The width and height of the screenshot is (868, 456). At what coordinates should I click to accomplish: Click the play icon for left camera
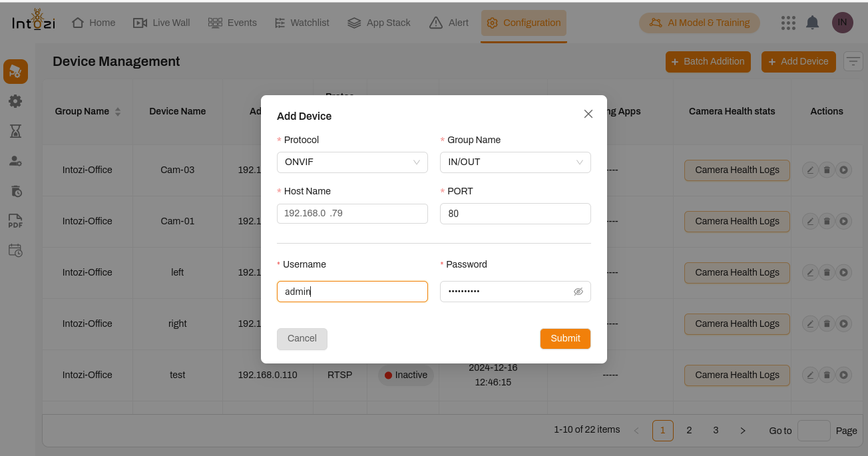tap(843, 272)
